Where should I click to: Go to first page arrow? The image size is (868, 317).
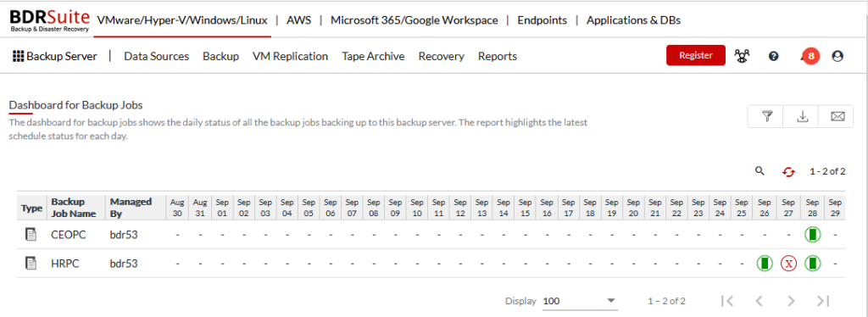[728, 301]
